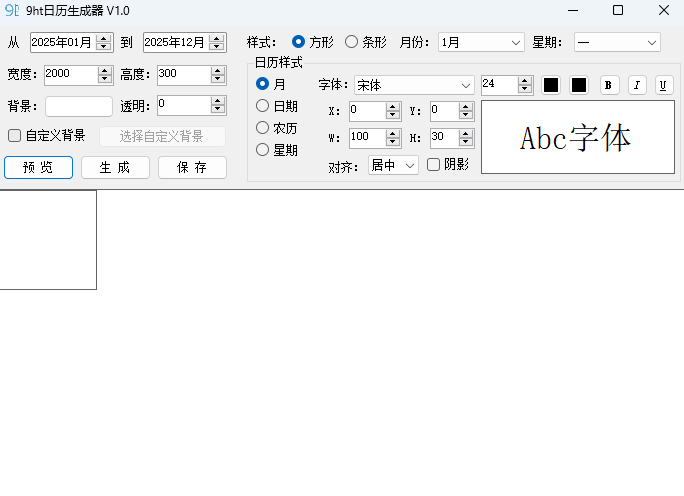Viewport: 684px width, 496px height.
Task: Toggle underline font style button
Action: [663, 86]
